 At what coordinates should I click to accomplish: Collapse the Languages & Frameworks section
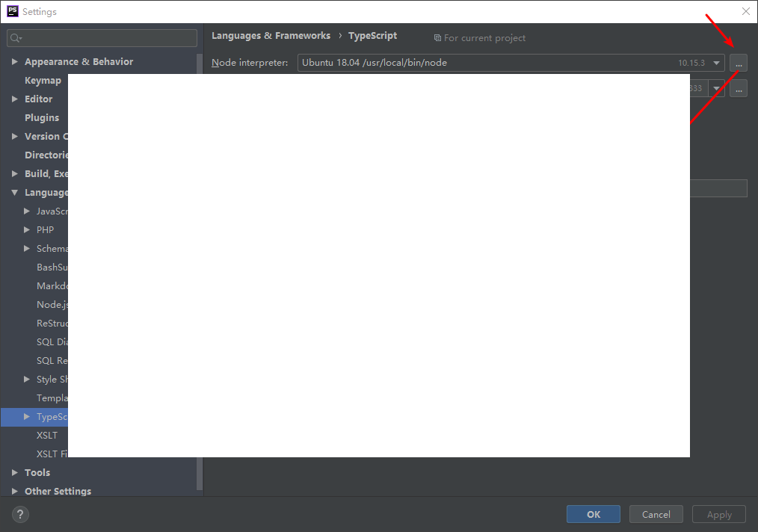(x=14, y=192)
